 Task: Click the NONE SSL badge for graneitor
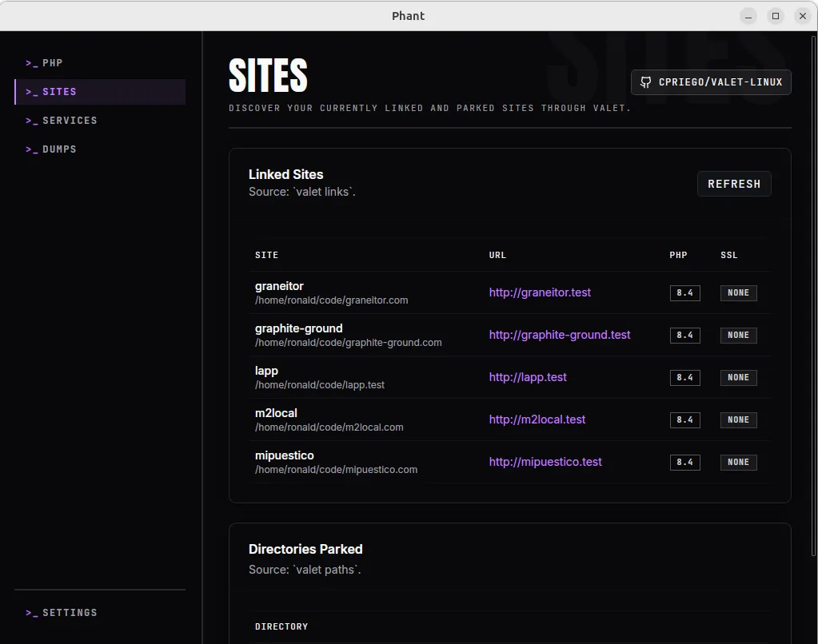click(x=739, y=293)
